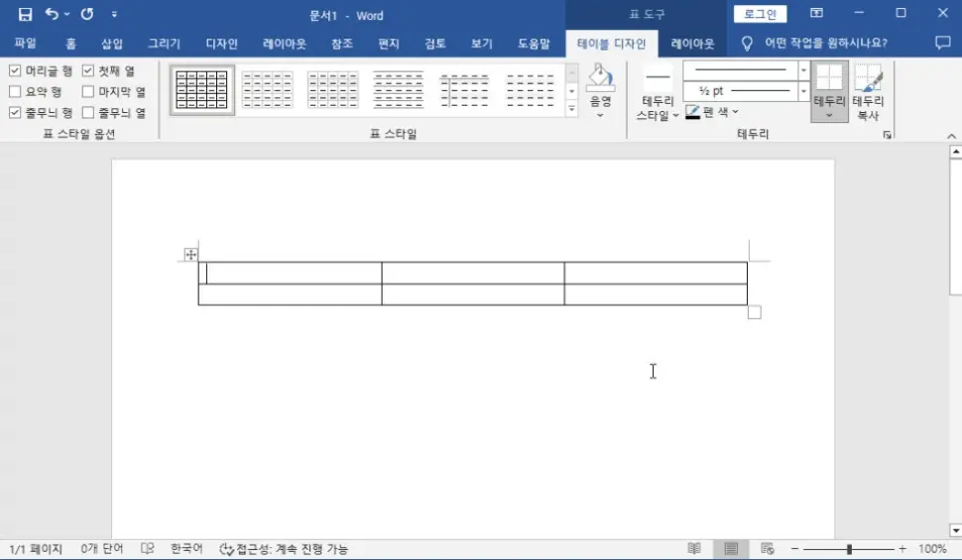Switch to the 레이아웃 table tools tab
The height and width of the screenshot is (560, 962).
click(692, 44)
